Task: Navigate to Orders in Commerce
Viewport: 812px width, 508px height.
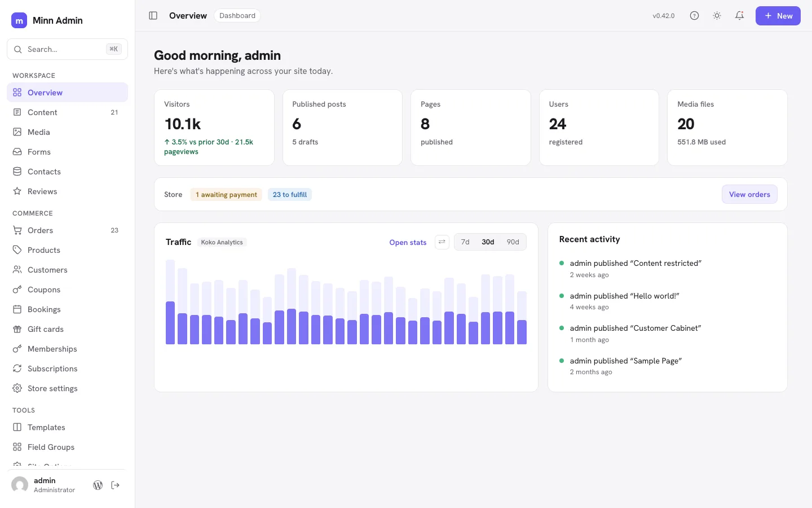Action: (67, 230)
